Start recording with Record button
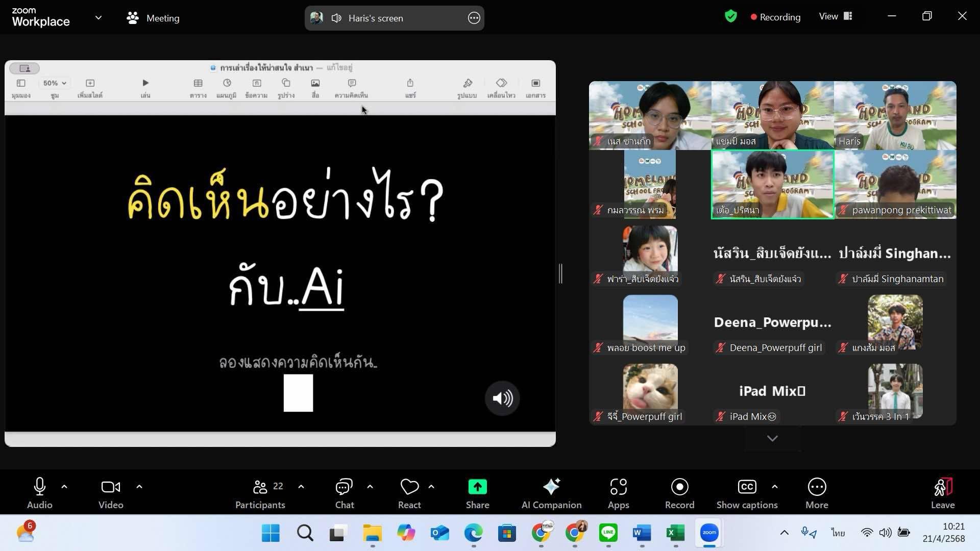Screen dimensions: 980x551 [679, 493]
